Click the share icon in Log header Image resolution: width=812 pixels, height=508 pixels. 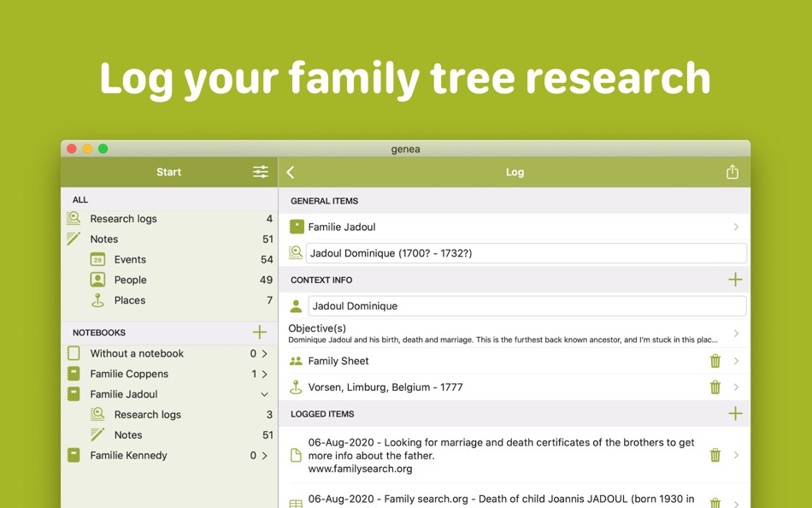[733, 172]
